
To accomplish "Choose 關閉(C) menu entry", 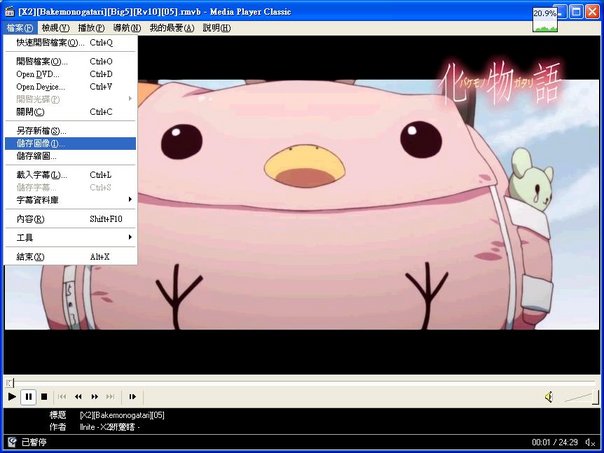I will coord(70,112).
